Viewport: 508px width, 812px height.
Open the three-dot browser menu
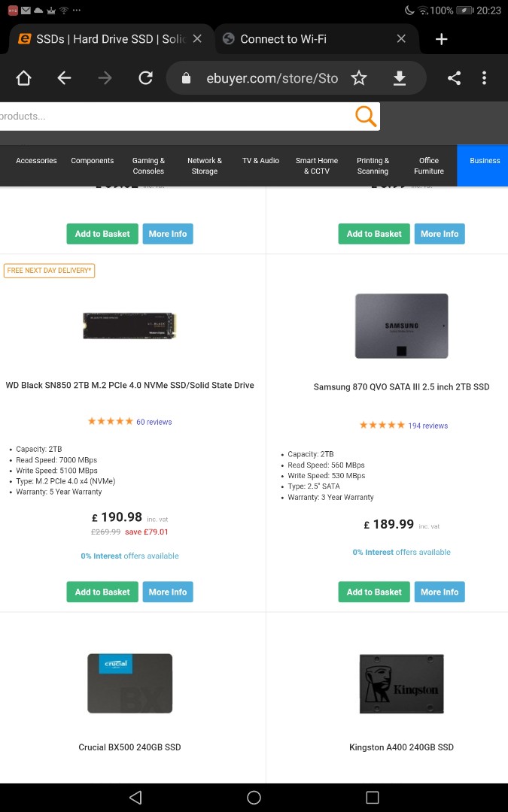[x=484, y=78]
